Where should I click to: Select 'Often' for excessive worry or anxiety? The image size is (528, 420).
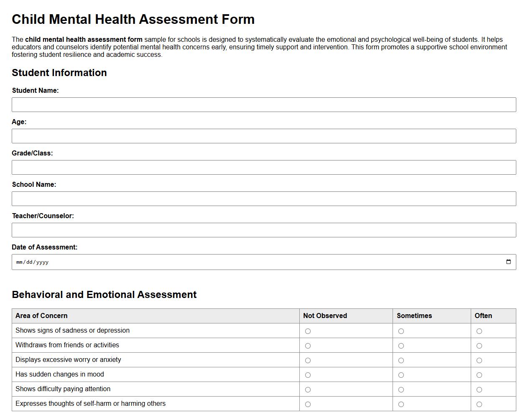point(479,360)
